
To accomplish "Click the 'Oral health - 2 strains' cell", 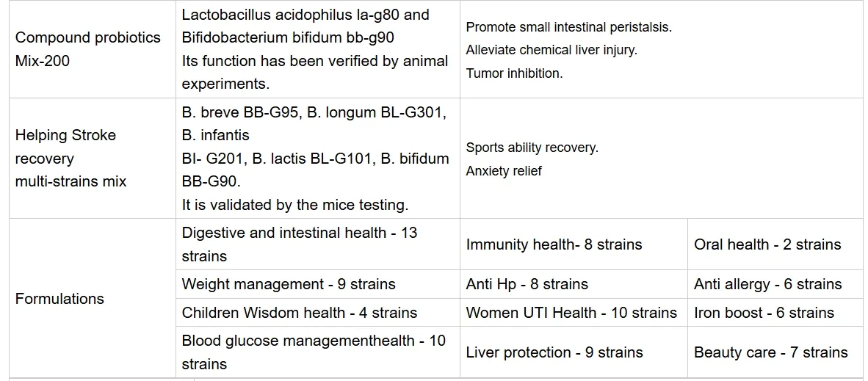I will pyautogui.click(x=767, y=244).
